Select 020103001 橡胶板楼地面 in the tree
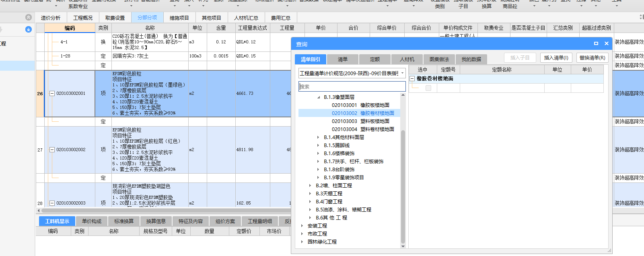The height and width of the screenshot is (256, 644). 360,105
